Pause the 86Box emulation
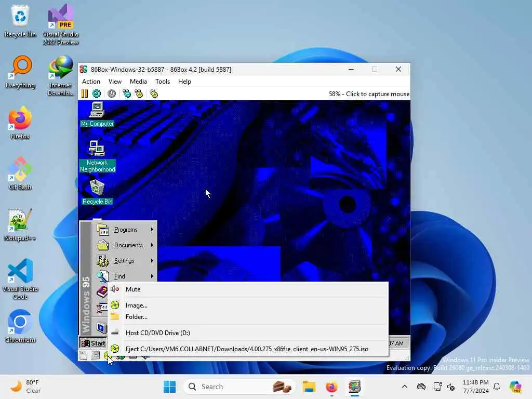Screen dimensions: 532x399 pyautogui.click(x=85, y=94)
